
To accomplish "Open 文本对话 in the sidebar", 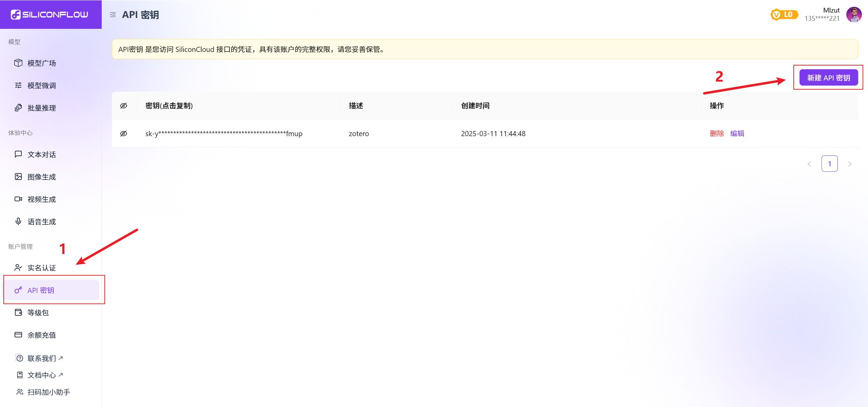I will click(x=41, y=154).
